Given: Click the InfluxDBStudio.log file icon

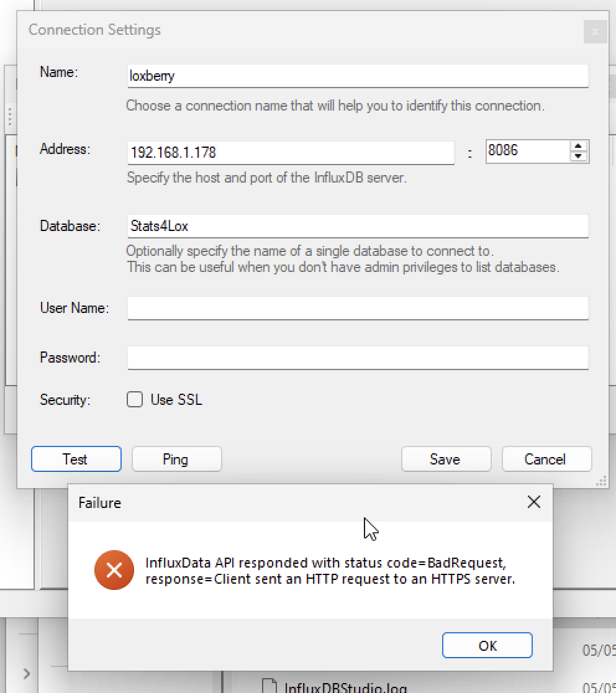Looking at the screenshot, I should 269,686.
